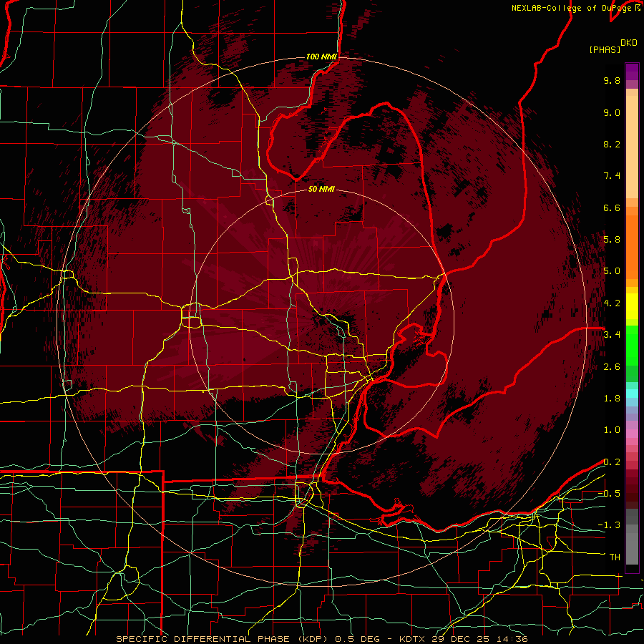This screenshot has width=644, height=644.
Task: Click the TH threshold label on scale
Action: (x=615, y=557)
